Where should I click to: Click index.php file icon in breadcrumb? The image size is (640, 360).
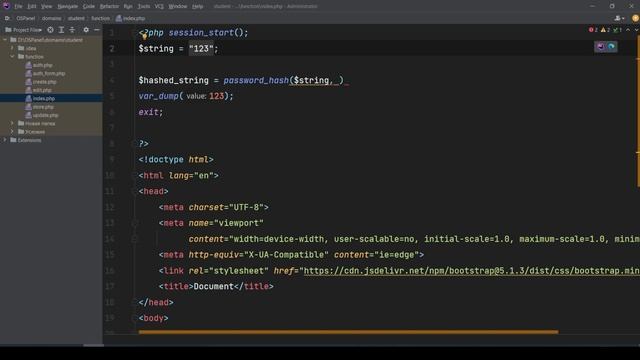click(118, 18)
